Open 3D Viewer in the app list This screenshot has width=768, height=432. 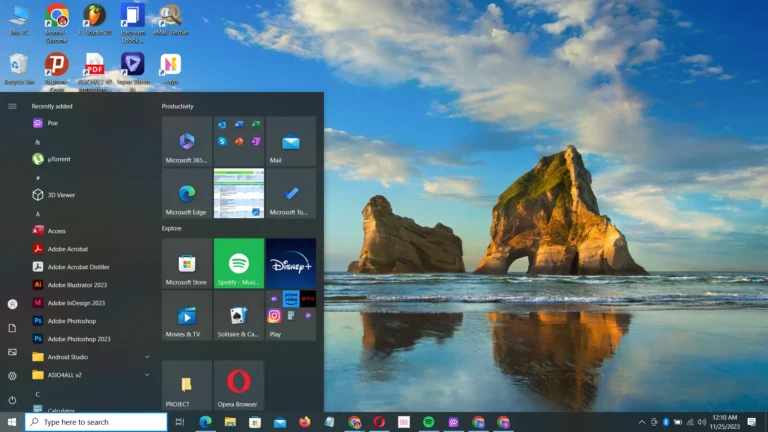coord(91,195)
